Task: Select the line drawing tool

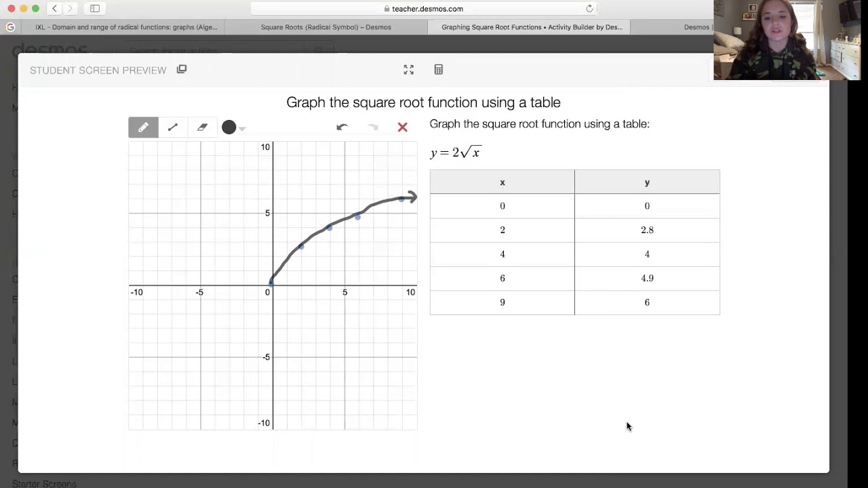Action: 173,127
